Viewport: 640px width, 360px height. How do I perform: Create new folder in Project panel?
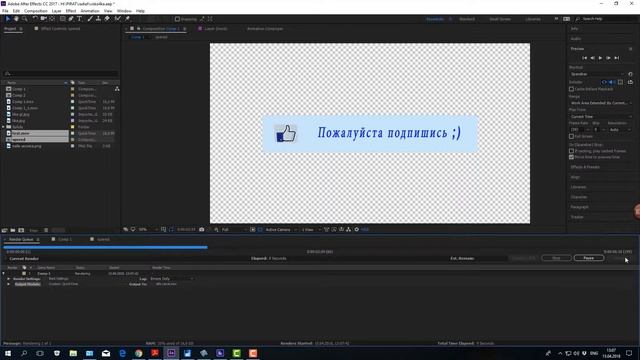(13, 230)
